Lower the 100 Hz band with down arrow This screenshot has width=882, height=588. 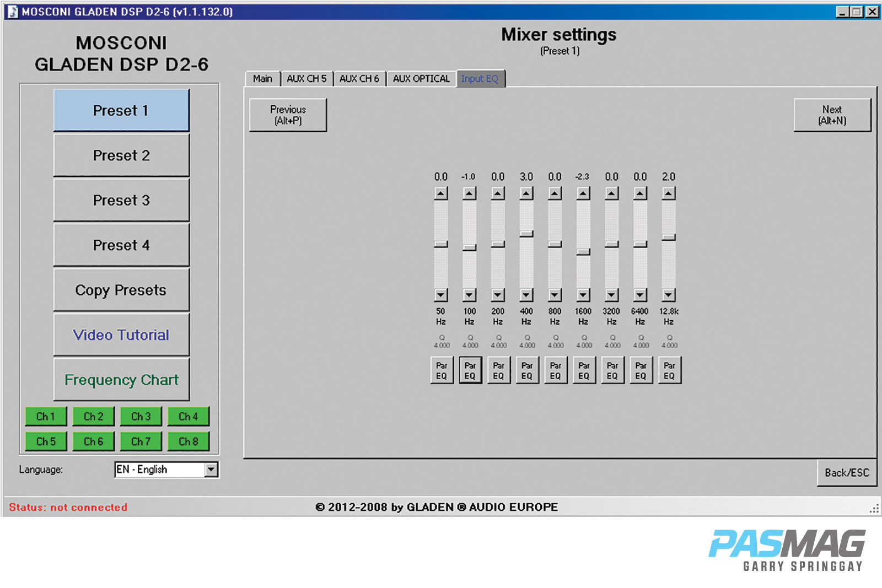[x=470, y=295]
